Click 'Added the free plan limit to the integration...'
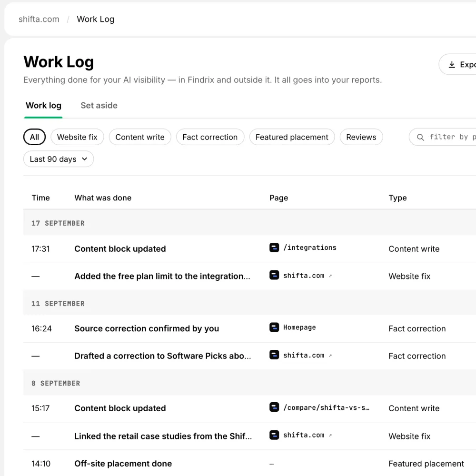 click(x=162, y=276)
